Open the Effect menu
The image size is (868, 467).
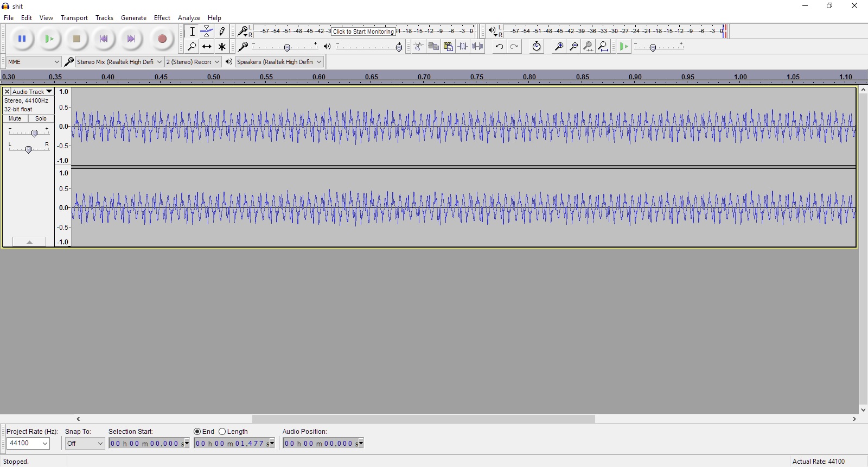pyautogui.click(x=162, y=18)
